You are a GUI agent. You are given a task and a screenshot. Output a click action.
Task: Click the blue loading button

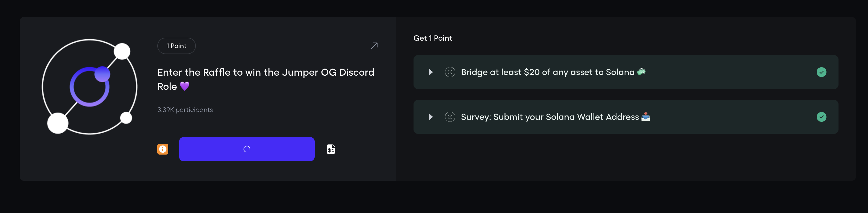tap(247, 149)
